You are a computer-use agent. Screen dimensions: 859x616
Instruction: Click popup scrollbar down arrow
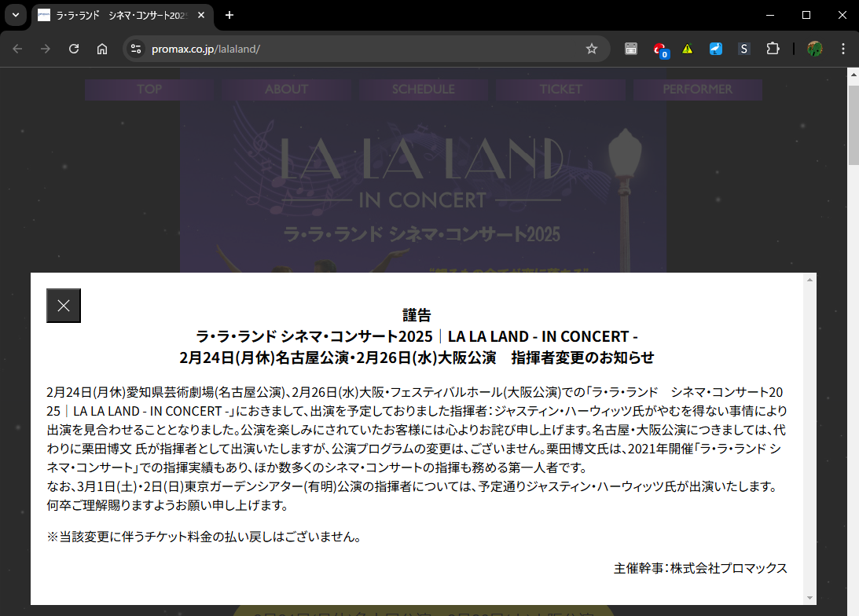[809, 598]
